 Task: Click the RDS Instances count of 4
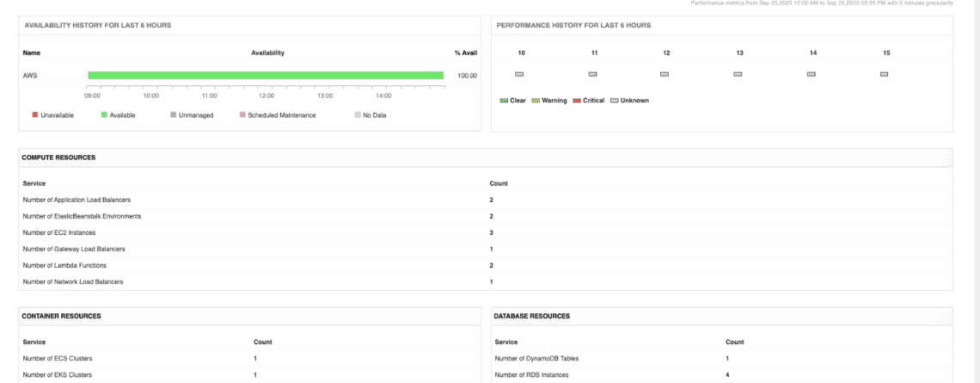pos(727,375)
